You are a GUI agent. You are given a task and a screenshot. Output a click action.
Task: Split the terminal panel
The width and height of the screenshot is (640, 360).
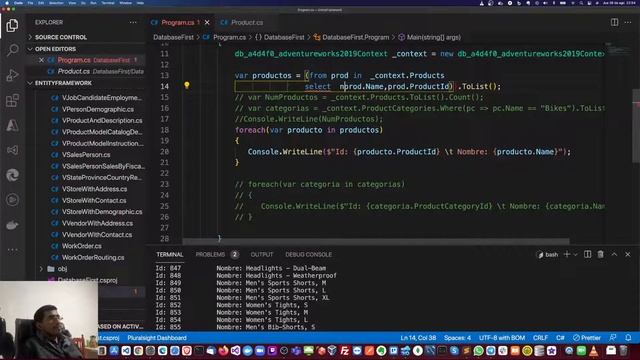click(x=587, y=254)
